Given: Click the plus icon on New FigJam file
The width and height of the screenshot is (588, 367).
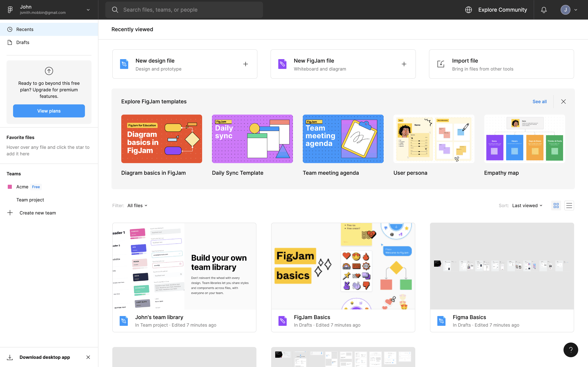Looking at the screenshot, I should 404,64.
